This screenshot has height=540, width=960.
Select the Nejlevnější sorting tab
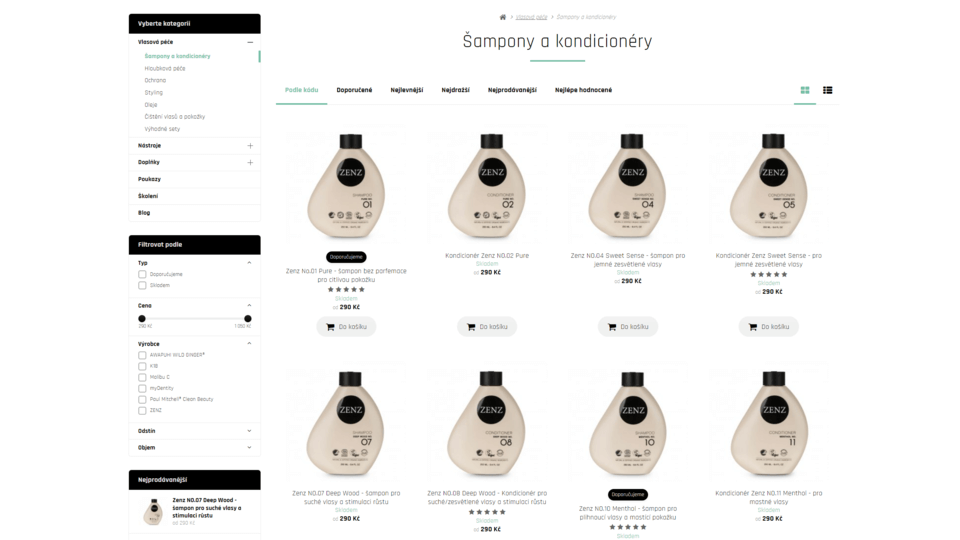tap(407, 90)
